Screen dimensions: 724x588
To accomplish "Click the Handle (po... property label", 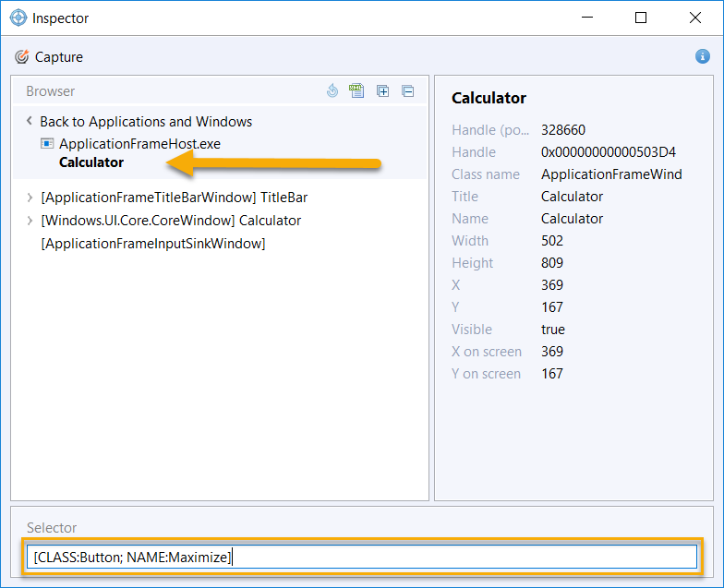I will [x=490, y=130].
